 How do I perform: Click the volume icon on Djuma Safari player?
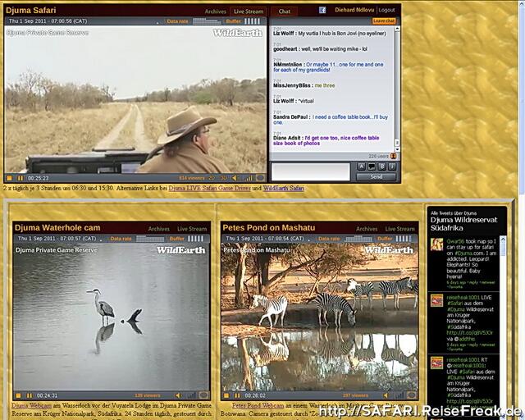[235, 177]
